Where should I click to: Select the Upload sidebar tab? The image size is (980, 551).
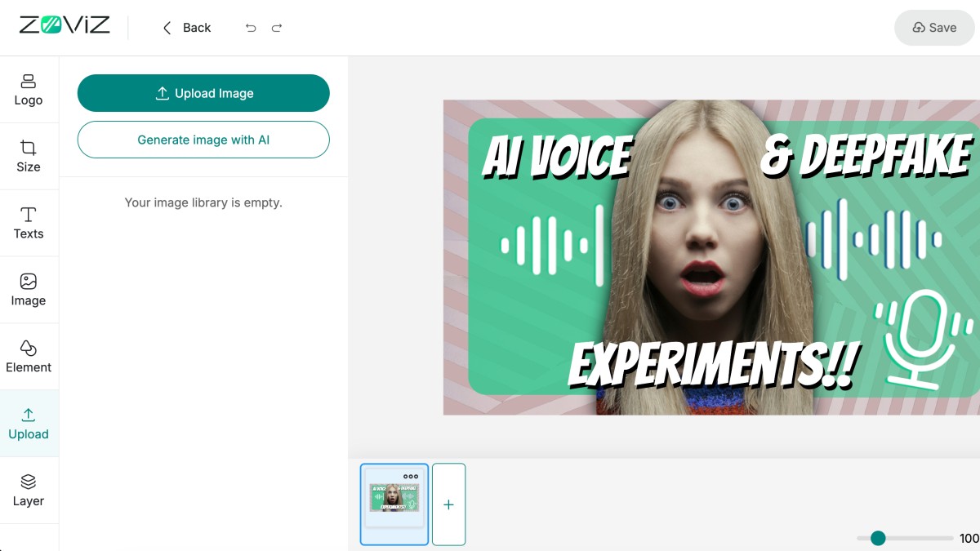tap(29, 424)
